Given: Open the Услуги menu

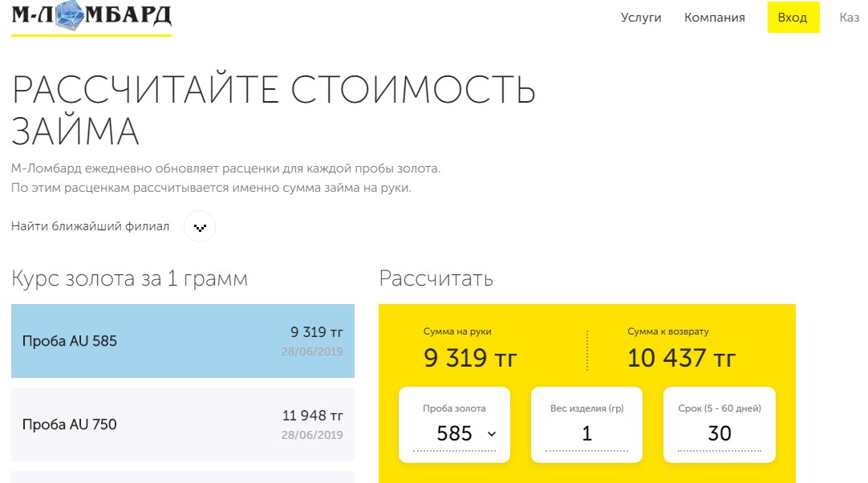Looking at the screenshot, I should tap(641, 18).
